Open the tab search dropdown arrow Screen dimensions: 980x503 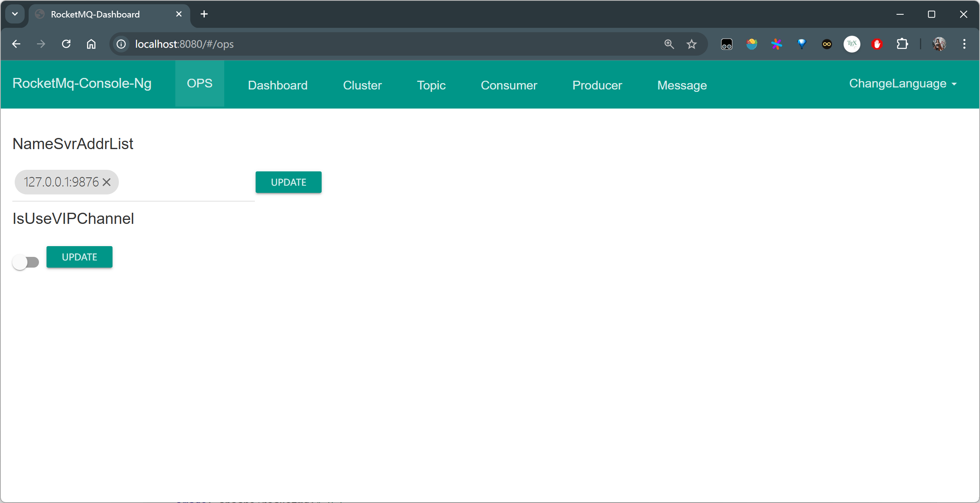15,14
